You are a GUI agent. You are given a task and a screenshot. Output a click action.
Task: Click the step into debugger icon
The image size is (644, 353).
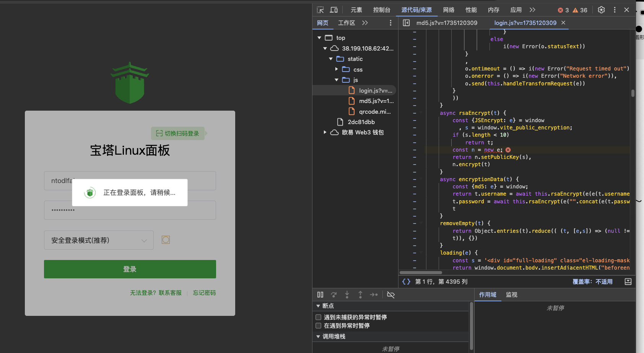tap(347, 294)
